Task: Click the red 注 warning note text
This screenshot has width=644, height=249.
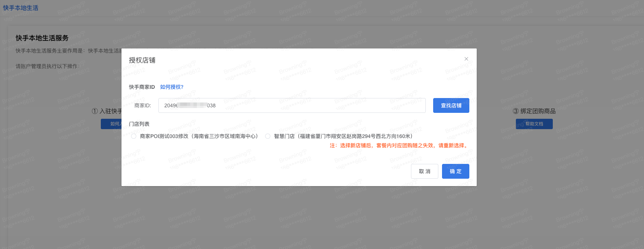Action: tap(399, 145)
